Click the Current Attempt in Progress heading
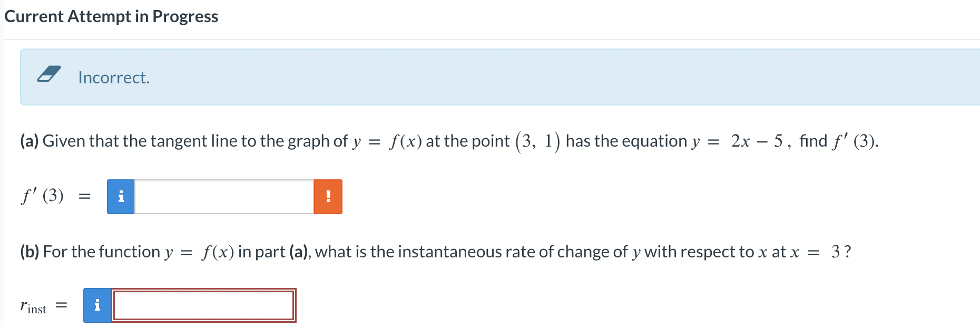The height and width of the screenshot is (327, 980). [111, 16]
